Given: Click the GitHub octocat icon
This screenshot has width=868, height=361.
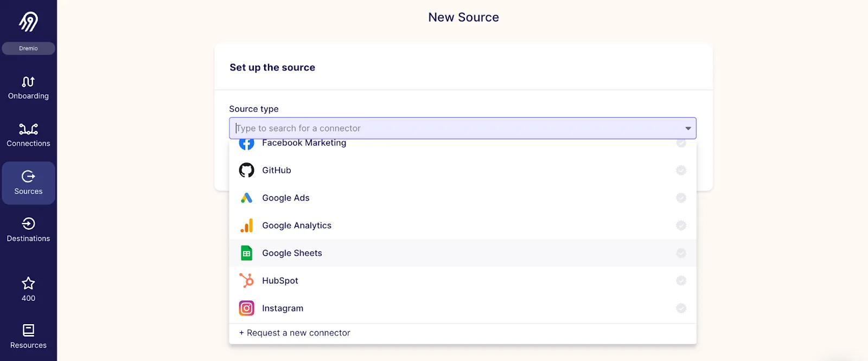Looking at the screenshot, I should (246, 170).
